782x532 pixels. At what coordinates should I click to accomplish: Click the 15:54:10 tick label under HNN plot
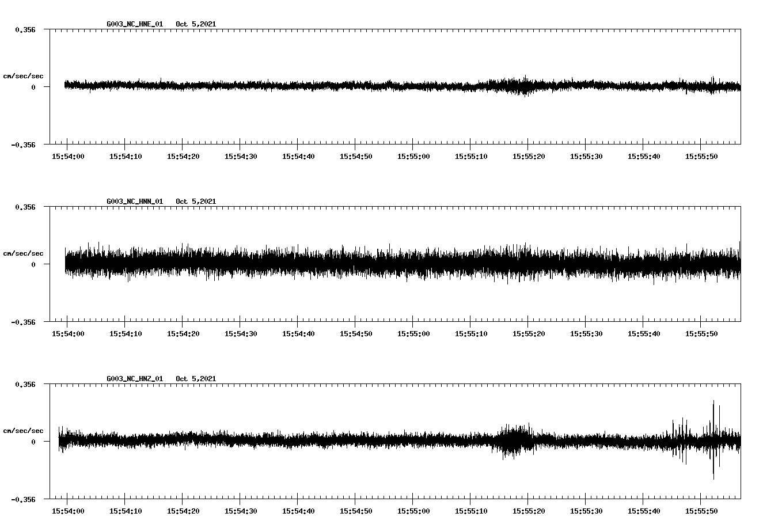(x=126, y=334)
